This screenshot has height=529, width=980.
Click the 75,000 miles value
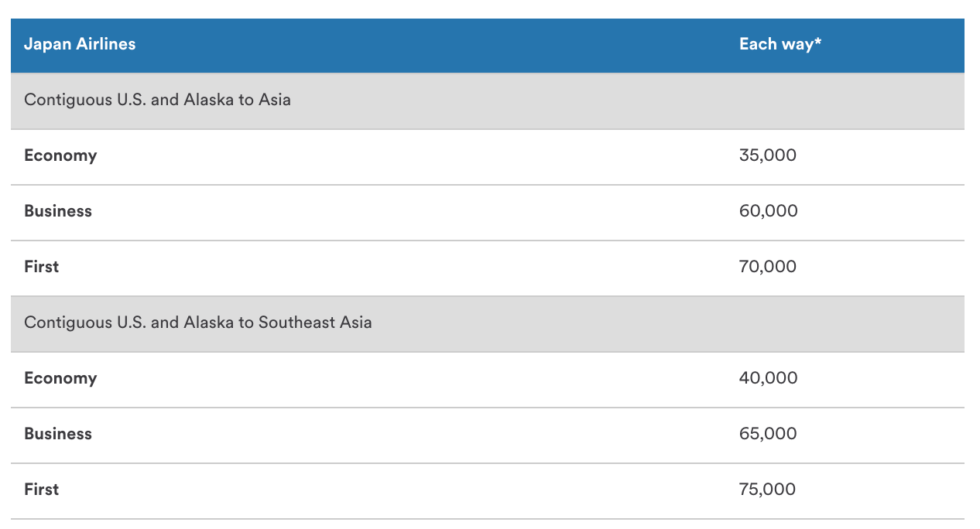tap(768, 490)
